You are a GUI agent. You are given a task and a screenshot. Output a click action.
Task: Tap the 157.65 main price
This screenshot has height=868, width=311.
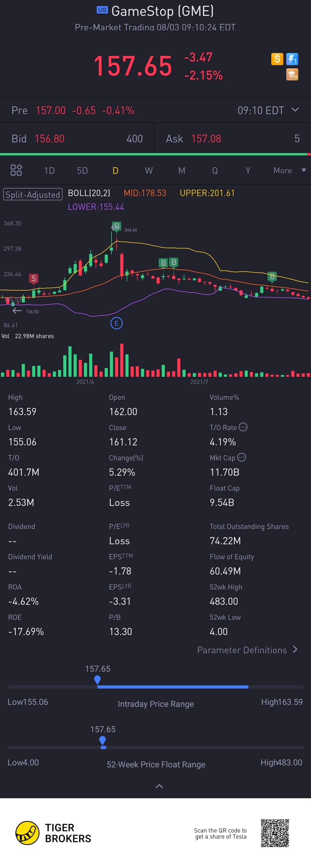point(133,66)
